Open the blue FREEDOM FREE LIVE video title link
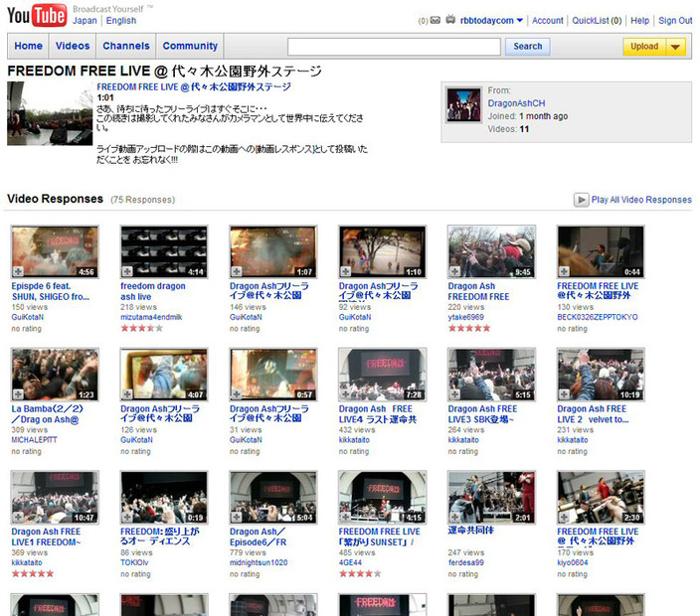The width and height of the screenshot is (700, 616). (x=194, y=87)
